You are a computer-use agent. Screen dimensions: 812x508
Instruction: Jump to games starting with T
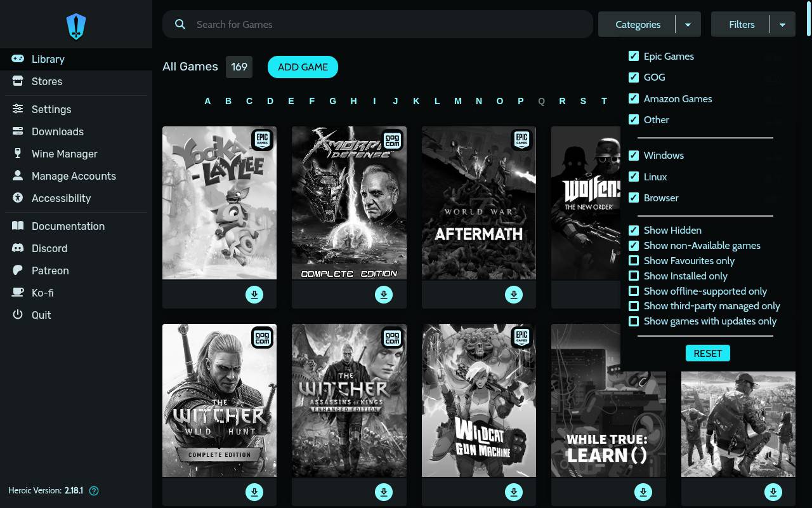pyautogui.click(x=604, y=101)
